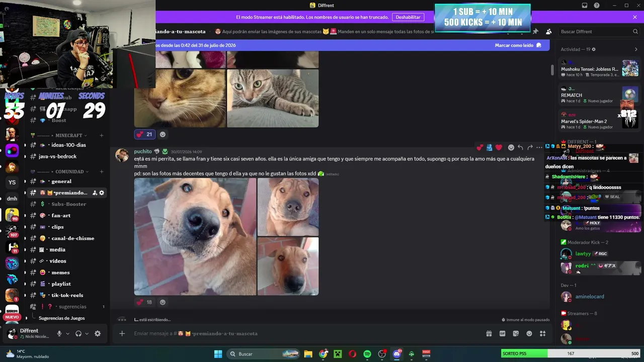Image resolution: width=644 pixels, height=362 pixels.
Task: Invite people to premiando channel
Action: point(95,193)
